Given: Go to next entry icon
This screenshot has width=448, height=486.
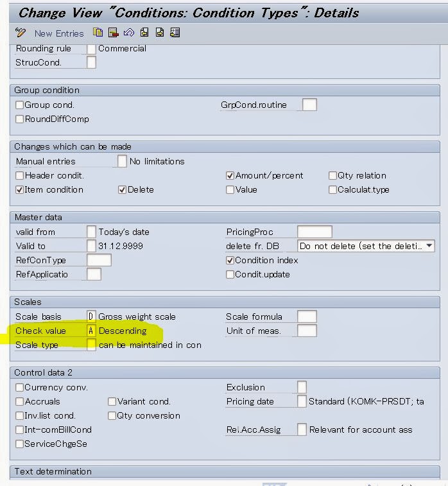Looking at the screenshot, I should [x=160, y=32].
